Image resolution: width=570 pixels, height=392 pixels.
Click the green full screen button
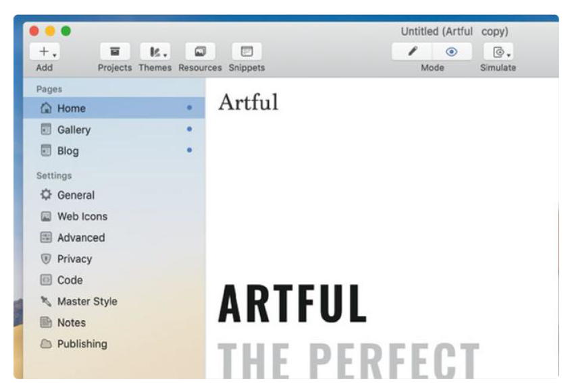pos(66,31)
